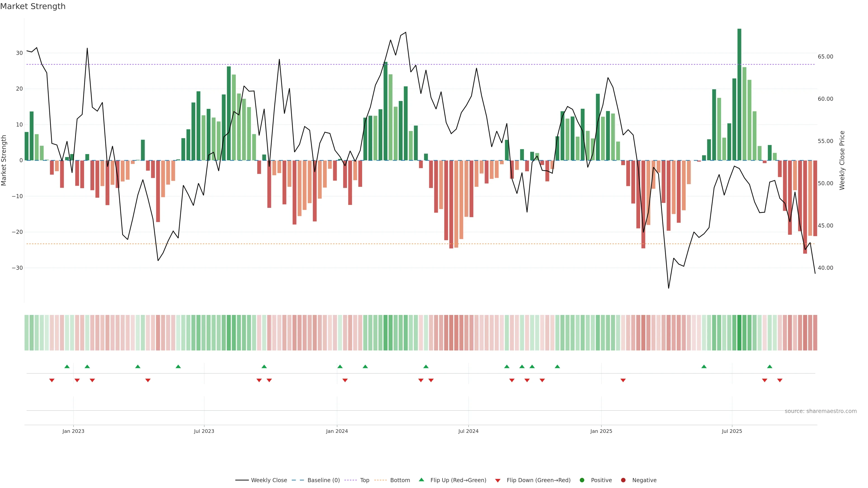Screen dimensions: 868x488
Task: Click Bottom legend dotted line icon
Action: (380, 480)
